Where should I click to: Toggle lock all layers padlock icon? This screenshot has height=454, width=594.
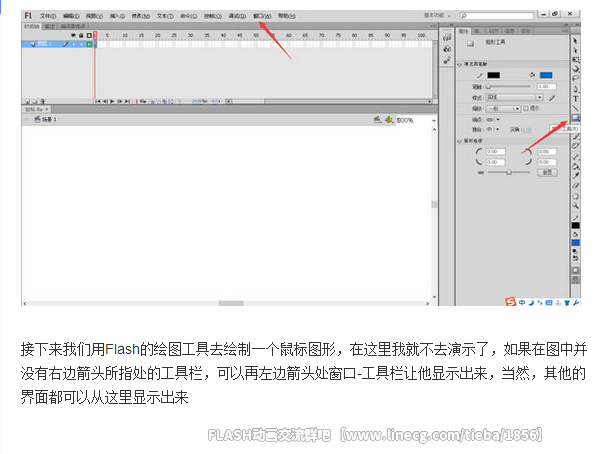[x=81, y=35]
